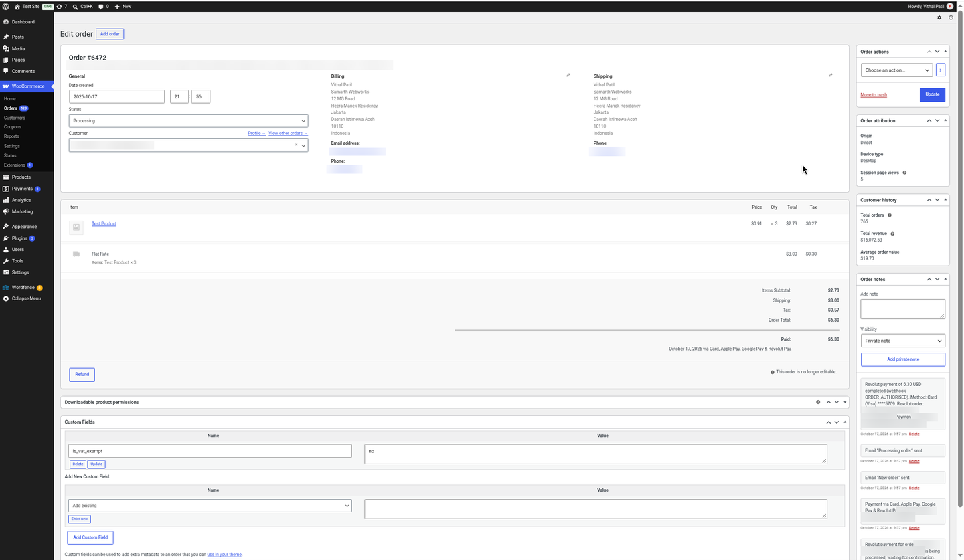Apply the chosen order action arrow button

pyautogui.click(x=941, y=70)
